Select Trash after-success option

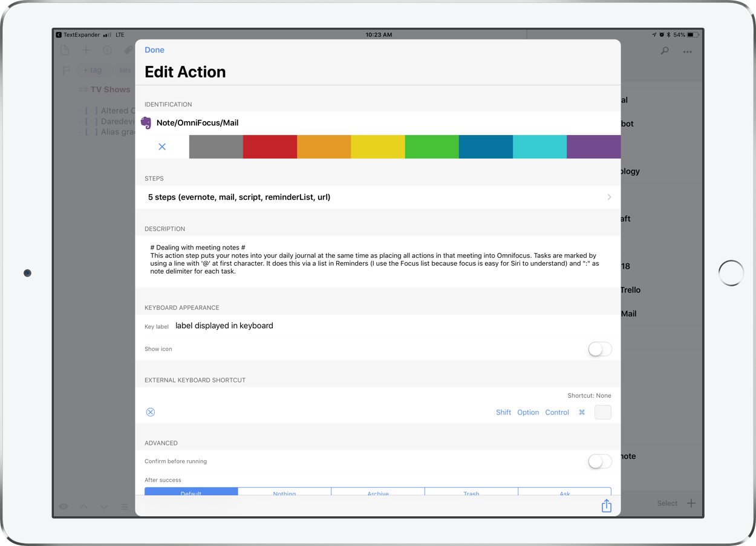pos(471,492)
